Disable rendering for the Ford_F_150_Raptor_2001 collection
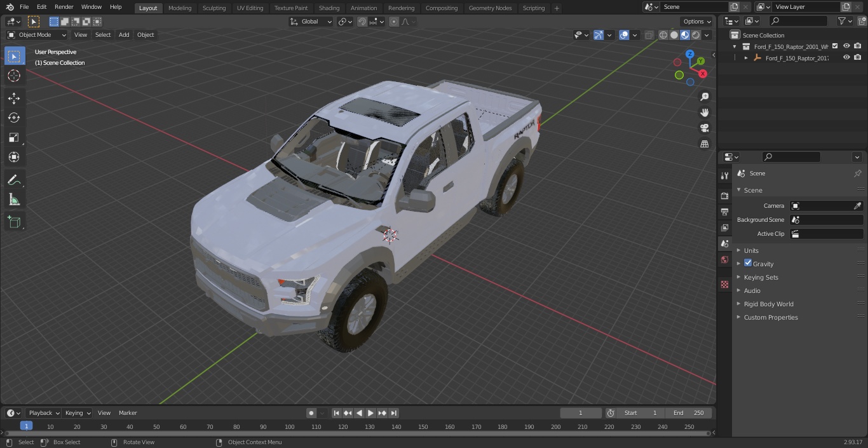 pos(858,46)
